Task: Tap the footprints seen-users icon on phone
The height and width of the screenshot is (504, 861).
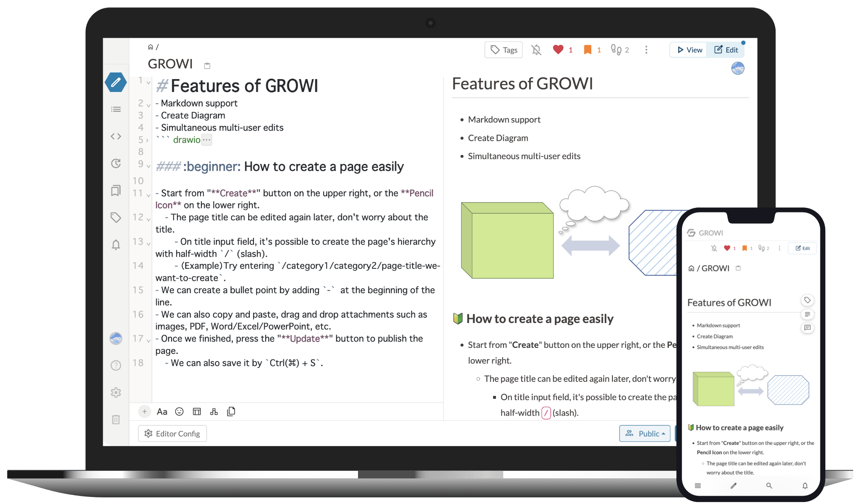Action: 761,248
